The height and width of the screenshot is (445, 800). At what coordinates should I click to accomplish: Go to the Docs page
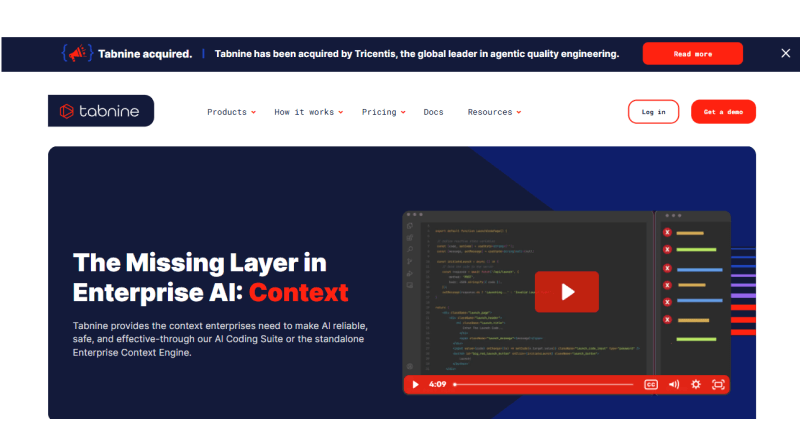(433, 112)
